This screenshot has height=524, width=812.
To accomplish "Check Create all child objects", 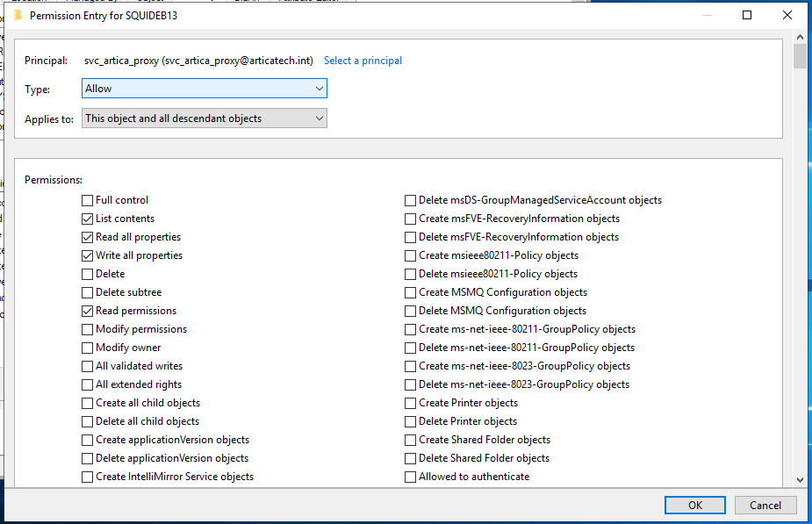I will pos(87,403).
